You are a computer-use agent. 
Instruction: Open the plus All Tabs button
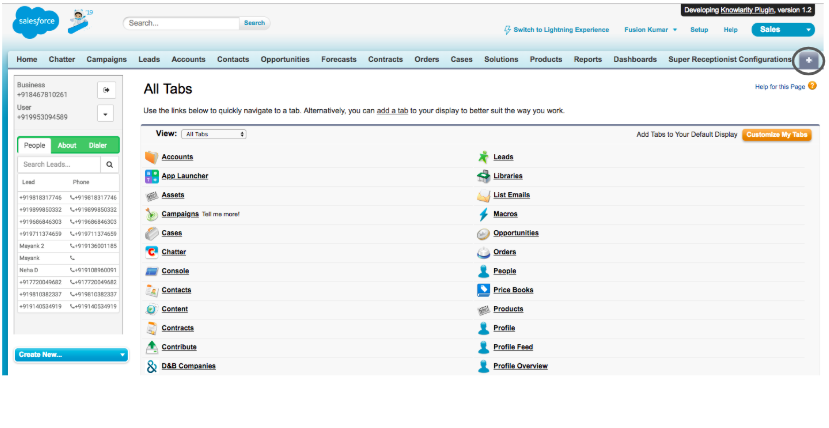[808, 60]
